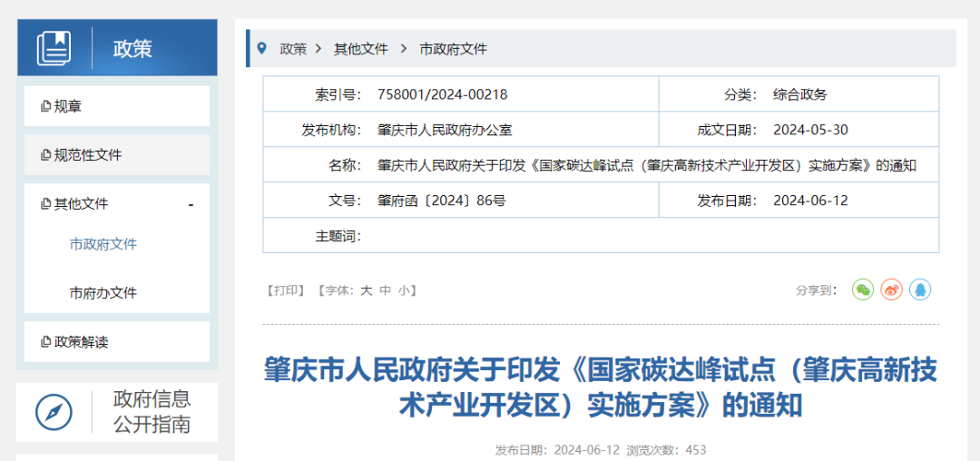The image size is (980, 461).
Task: Open 政府信息公开指南 panel
Action: point(152,411)
